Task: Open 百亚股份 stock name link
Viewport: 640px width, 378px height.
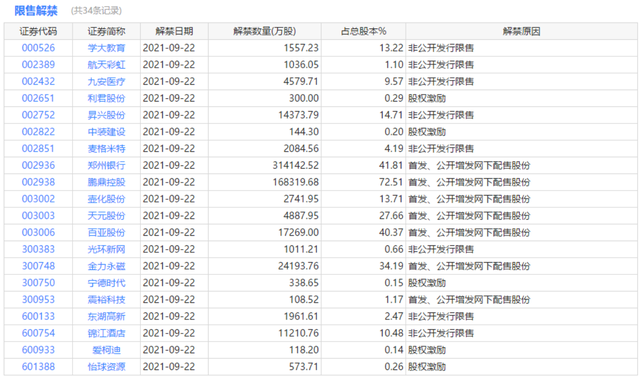Action: click(107, 232)
